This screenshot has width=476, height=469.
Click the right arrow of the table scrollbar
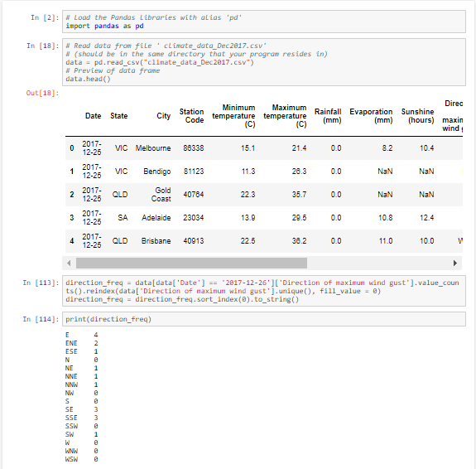[455, 263]
